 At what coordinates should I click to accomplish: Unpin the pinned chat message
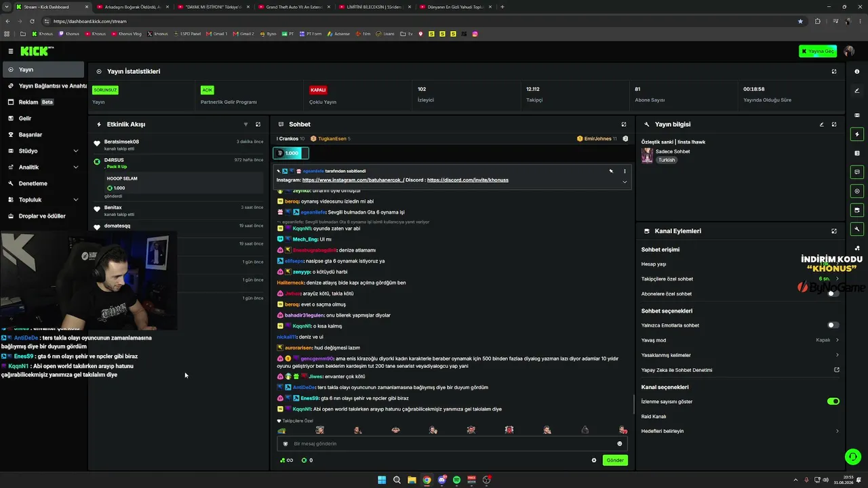pos(611,171)
